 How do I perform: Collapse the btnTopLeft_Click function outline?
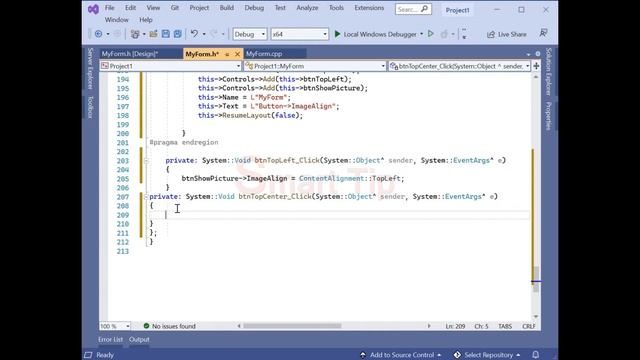pos(146,160)
